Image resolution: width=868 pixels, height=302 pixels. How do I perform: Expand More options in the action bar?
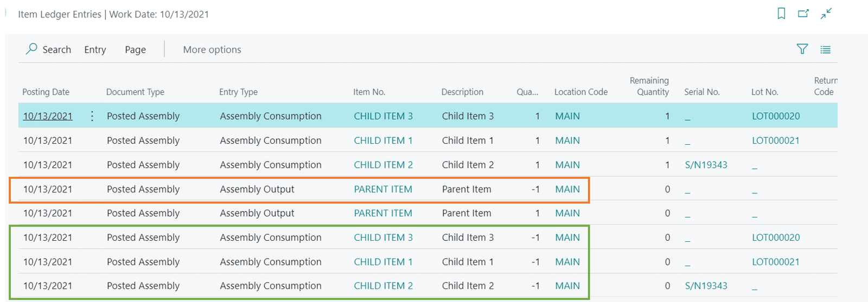[x=212, y=49]
